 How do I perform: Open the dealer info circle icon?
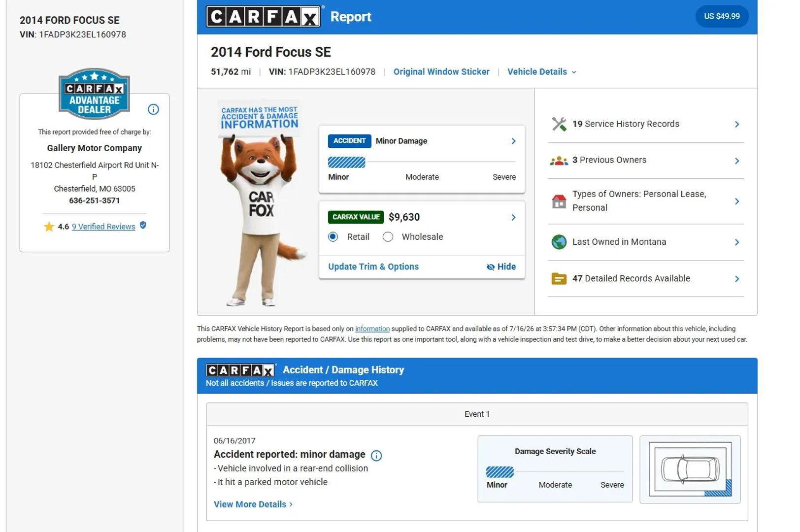tap(153, 109)
